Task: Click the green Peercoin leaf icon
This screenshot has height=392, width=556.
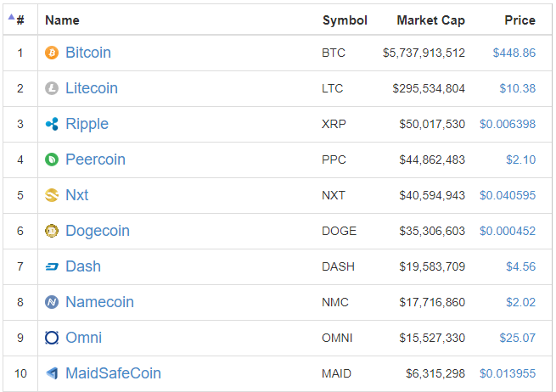Action: point(52,160)
